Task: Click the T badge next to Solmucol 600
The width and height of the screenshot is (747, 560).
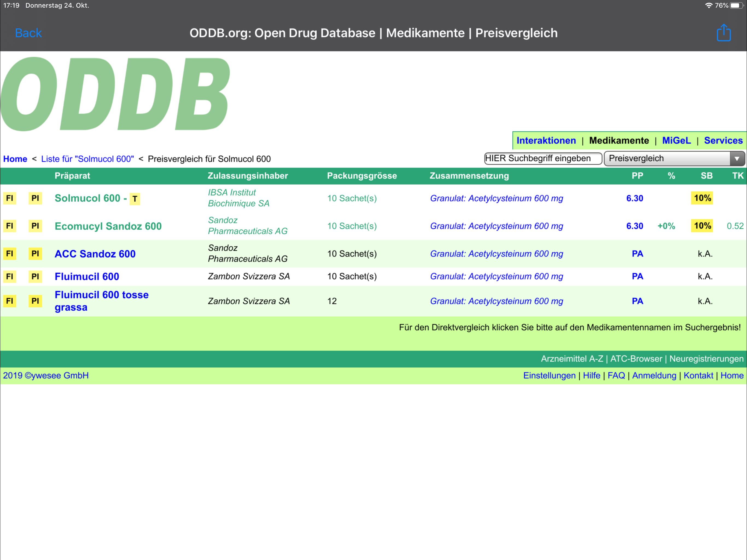Action: pyautogui.click(x=135, y=199)
